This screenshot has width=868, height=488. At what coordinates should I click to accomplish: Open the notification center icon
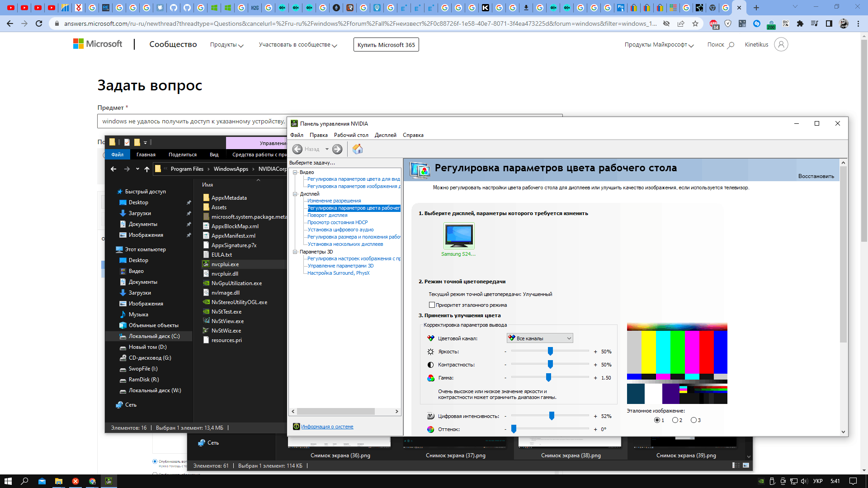(x=853, y=481)
